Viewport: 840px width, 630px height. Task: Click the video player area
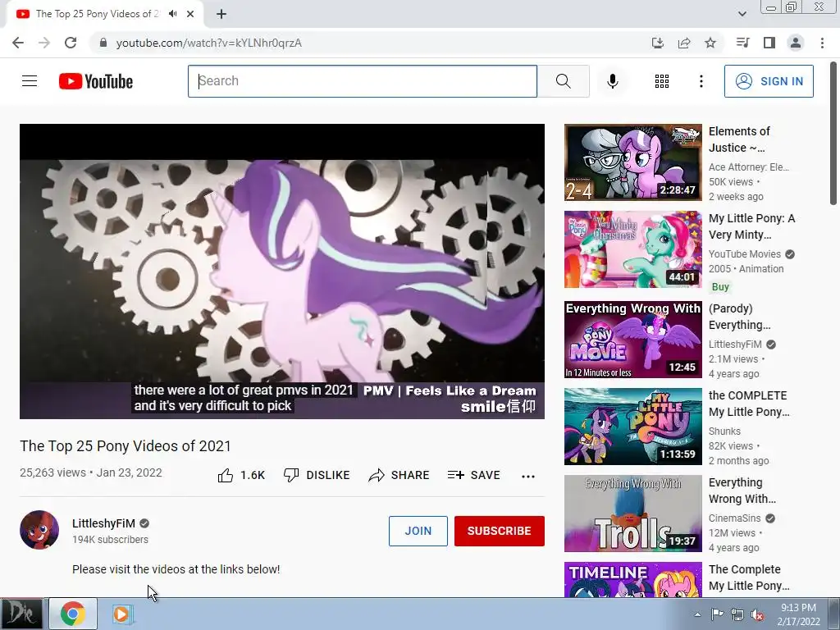(x=282, y=271)
